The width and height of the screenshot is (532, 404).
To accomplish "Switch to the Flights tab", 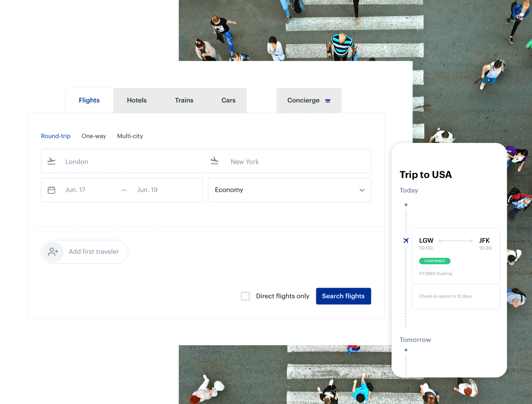I will [x=89, y=100].
